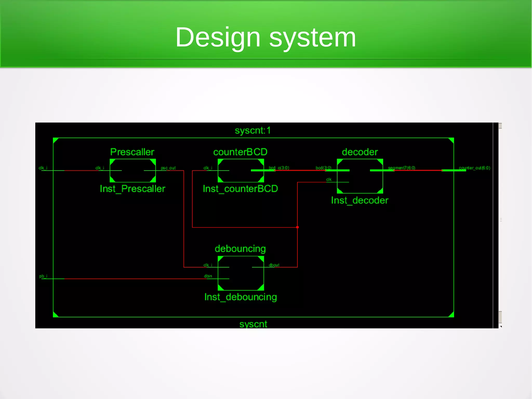532x399 pixels.
Task: Click the 'dbin' port label
Action: [208, 276]
